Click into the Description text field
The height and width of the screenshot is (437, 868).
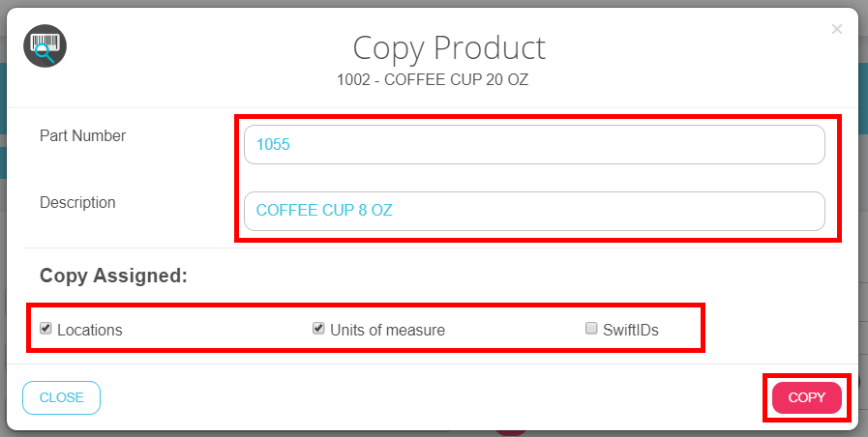(534, 211)
